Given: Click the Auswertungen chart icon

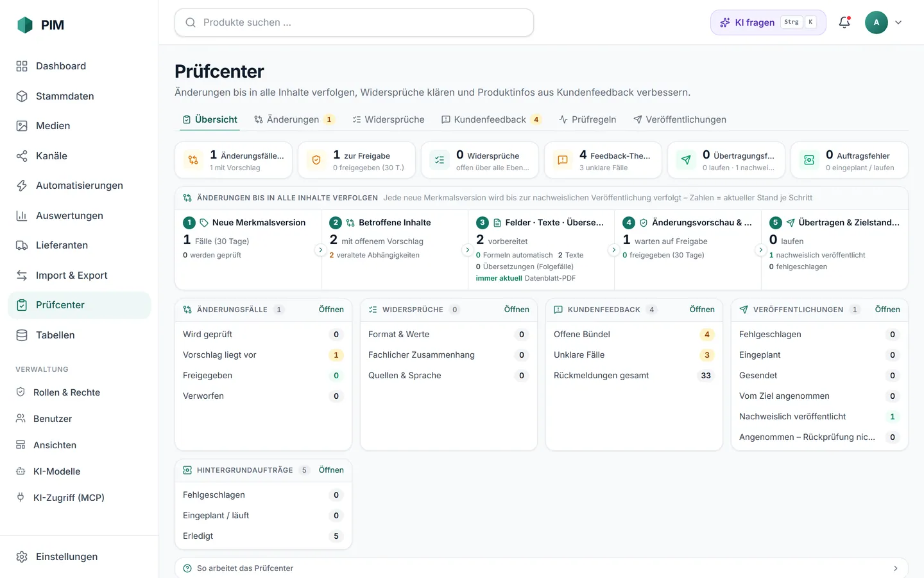Looking at the screenshot, I should point(22,216).
